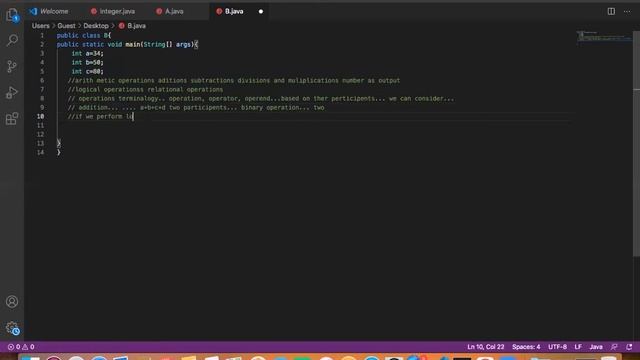Select the B.java tab
640x360 pixels.
pos(235,11)
